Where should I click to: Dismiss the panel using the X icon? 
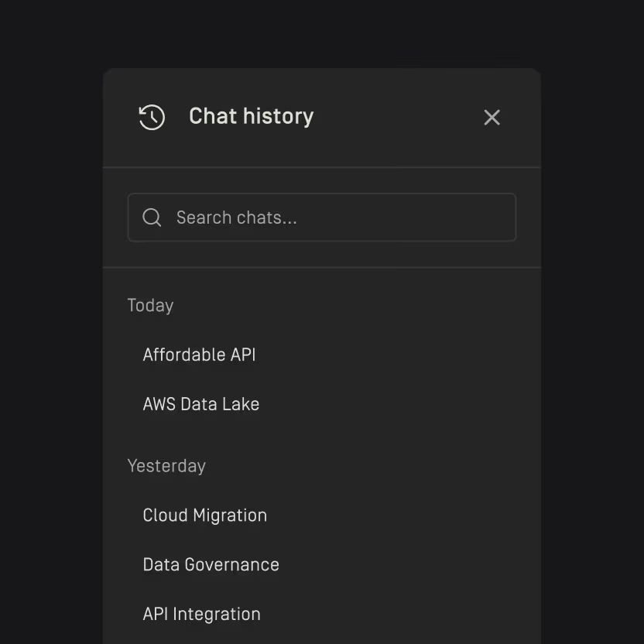(492, 117)
